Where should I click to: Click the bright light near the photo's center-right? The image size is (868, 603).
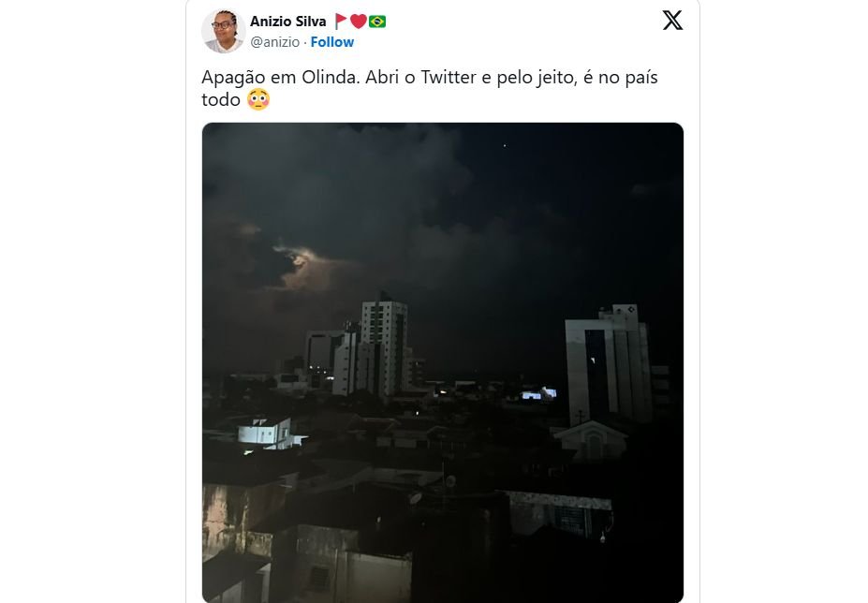pyautogui.click(x=539, y=394)
